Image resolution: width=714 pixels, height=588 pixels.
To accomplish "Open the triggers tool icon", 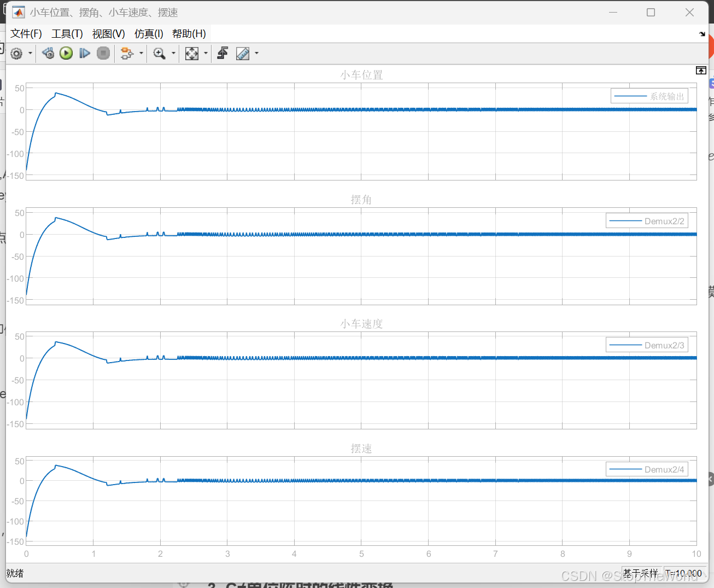I will [x=223, y=53].
